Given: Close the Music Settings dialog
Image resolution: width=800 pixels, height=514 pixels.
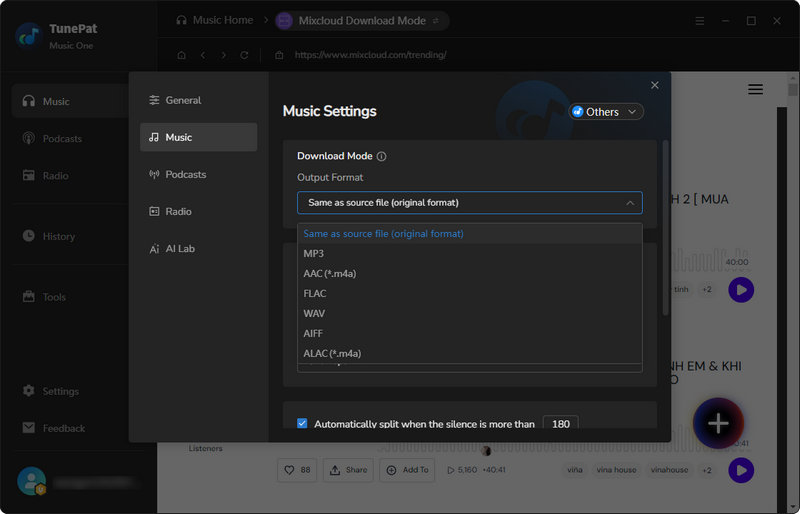Looking at the screenshot, I should 655,85.
